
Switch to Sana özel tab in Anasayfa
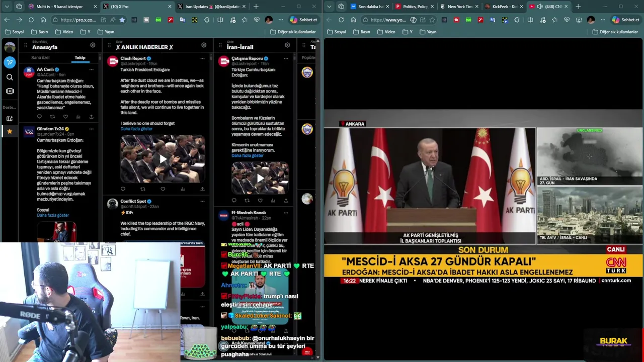40,58
